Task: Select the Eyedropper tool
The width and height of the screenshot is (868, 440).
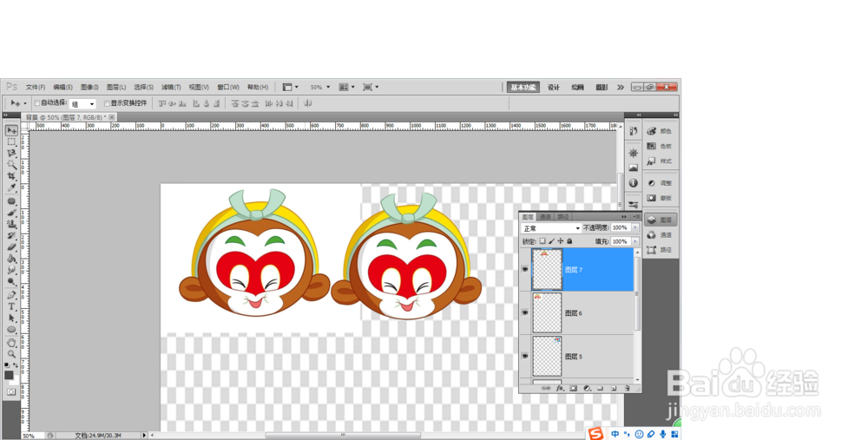Action: coord(11,187)
